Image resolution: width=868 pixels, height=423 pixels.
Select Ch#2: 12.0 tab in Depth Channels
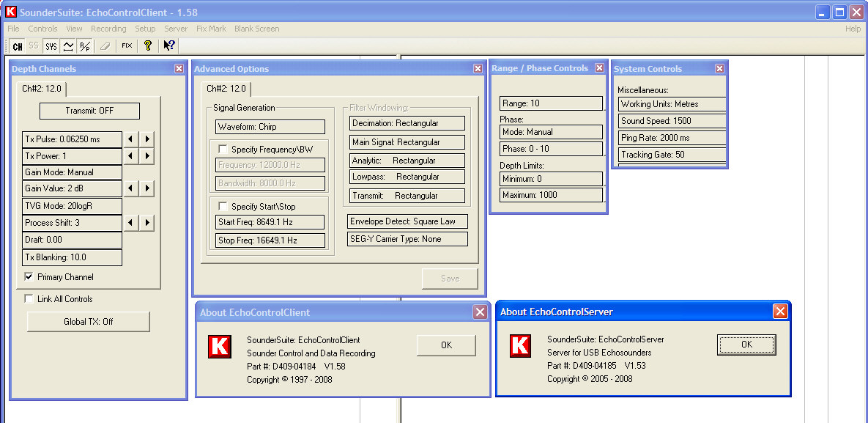click(x=42, y=89)
